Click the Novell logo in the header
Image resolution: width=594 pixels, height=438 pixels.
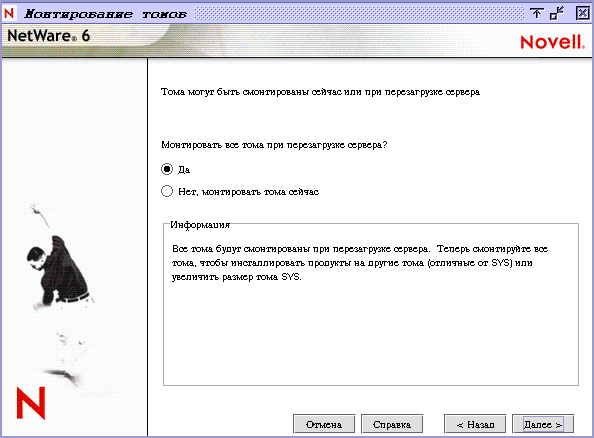click(552, 42)
